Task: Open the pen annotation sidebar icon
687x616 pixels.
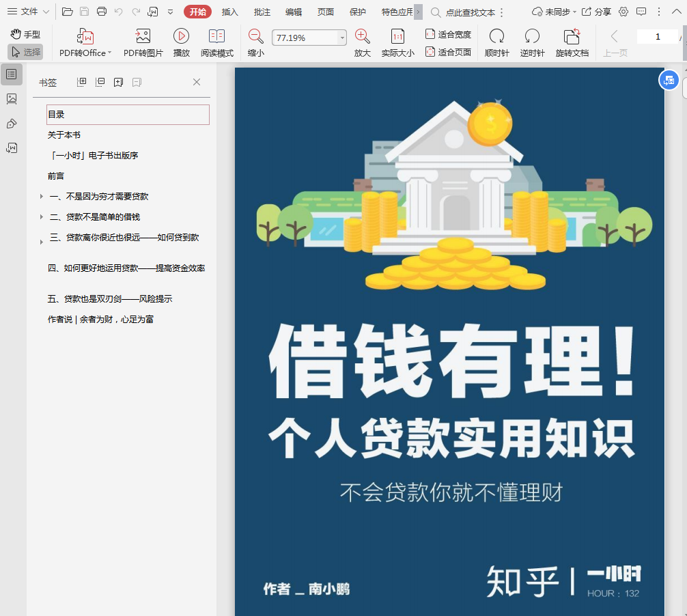Action: pyautogui.click(x=12, y=124)
